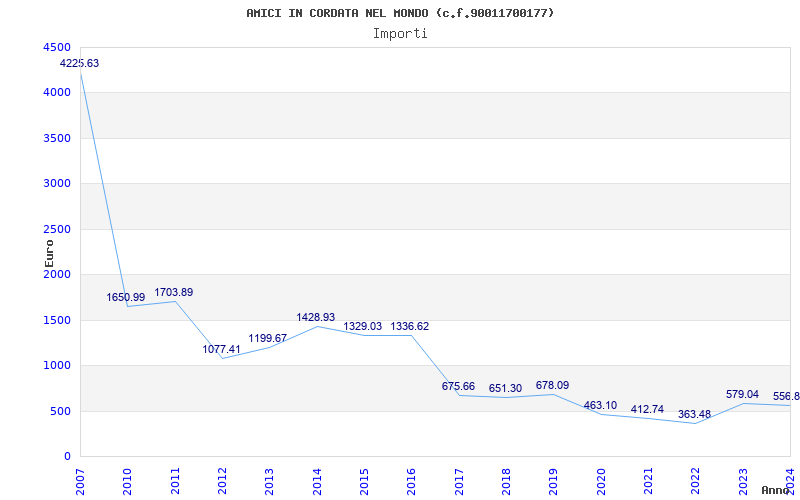Image resolution: width=800 pixels, height=500 pixels.
Task: Click the Euro y-axis title
Action: point(49,253)
